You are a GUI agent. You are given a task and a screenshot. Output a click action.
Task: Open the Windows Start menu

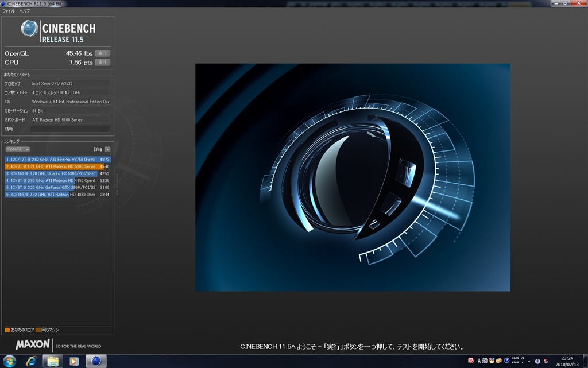tap(9, 361)
